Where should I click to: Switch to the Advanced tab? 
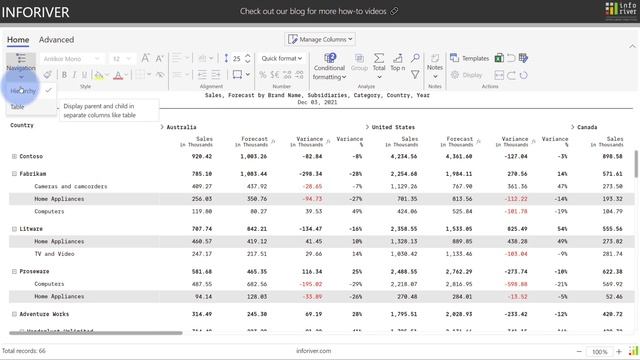click(x=56, y=40)
